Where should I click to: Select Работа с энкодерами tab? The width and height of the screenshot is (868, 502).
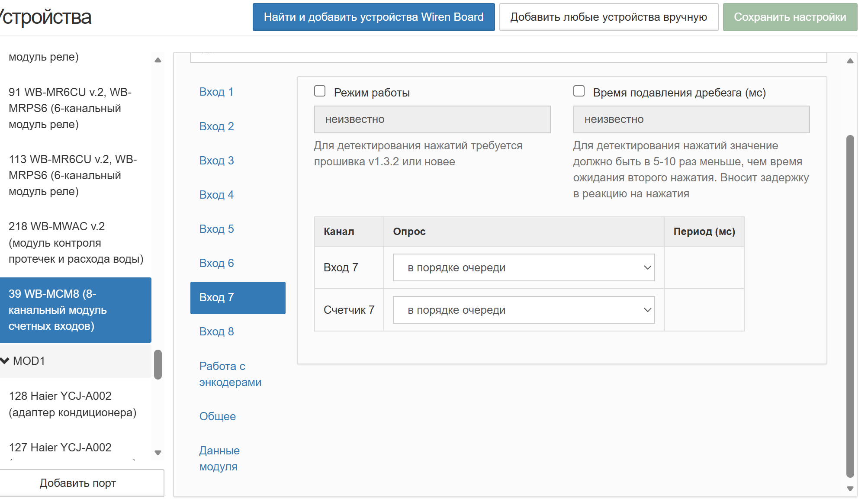pos(230,374)
